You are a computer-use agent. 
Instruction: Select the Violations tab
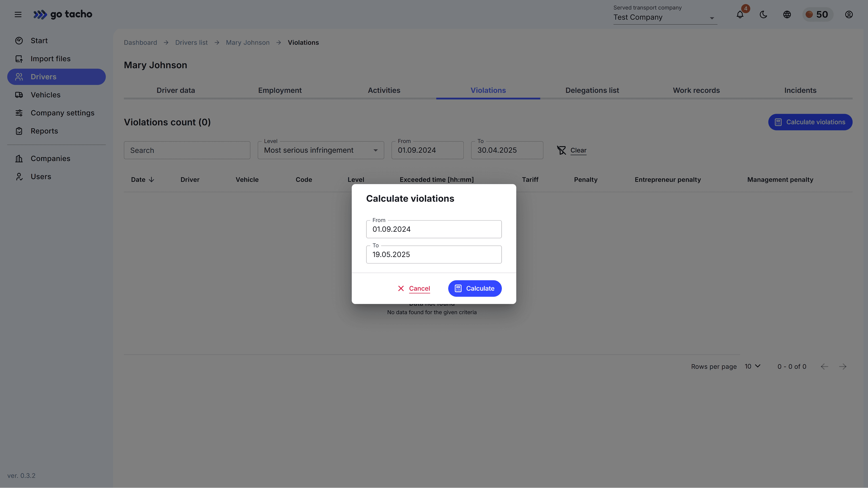point(488,90)
